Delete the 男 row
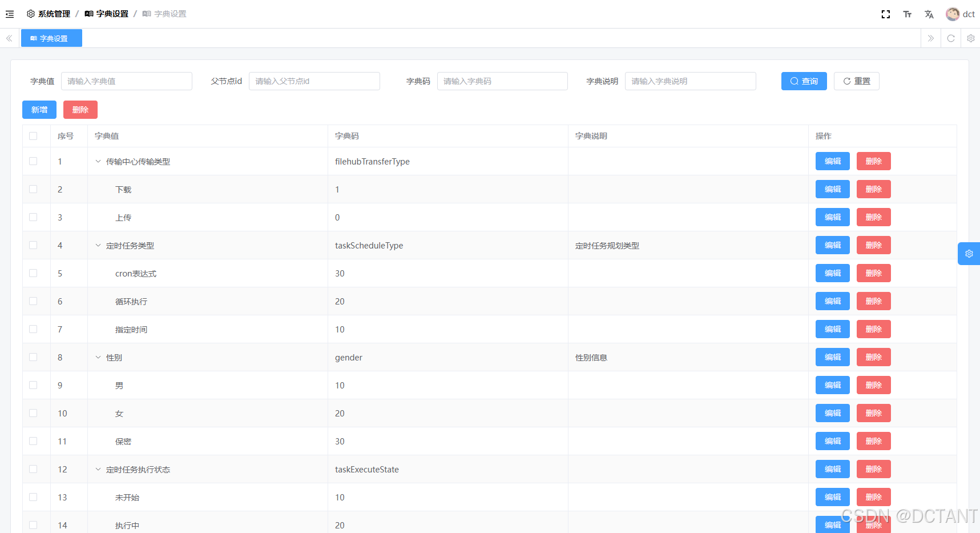Image resolution: width=980 pixels, height=533 pixels. coord(874,385)
